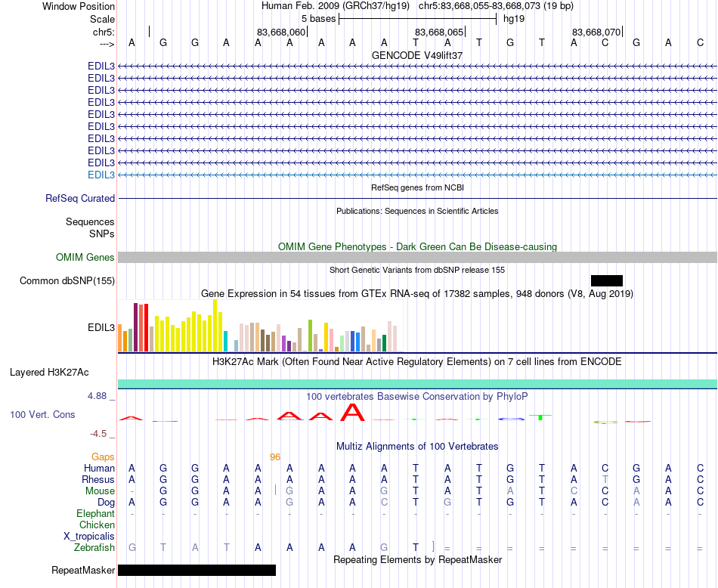This screenshot has height=588, width=718.
Task: Click 'Repeating Elements by RepeatMasker' title
Action: coord(418,559)
